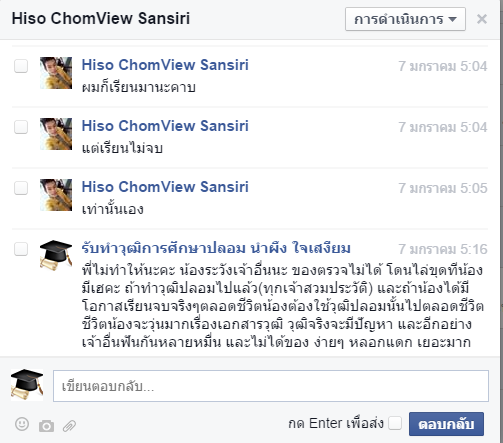This screenshot has height=443, width=503.
Task: Click the smiley emoji icon
Action: click(22, 424)
